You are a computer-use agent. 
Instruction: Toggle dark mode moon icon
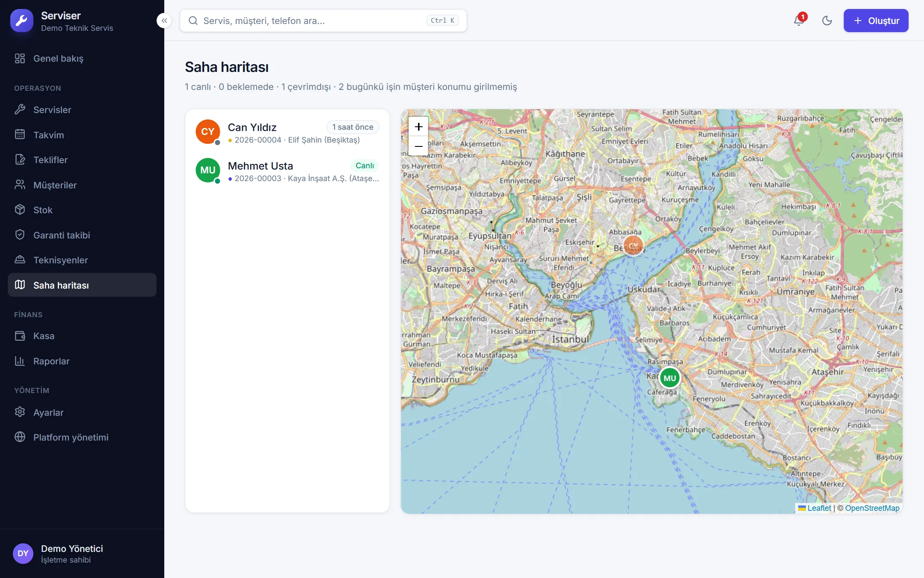(827, 21)
